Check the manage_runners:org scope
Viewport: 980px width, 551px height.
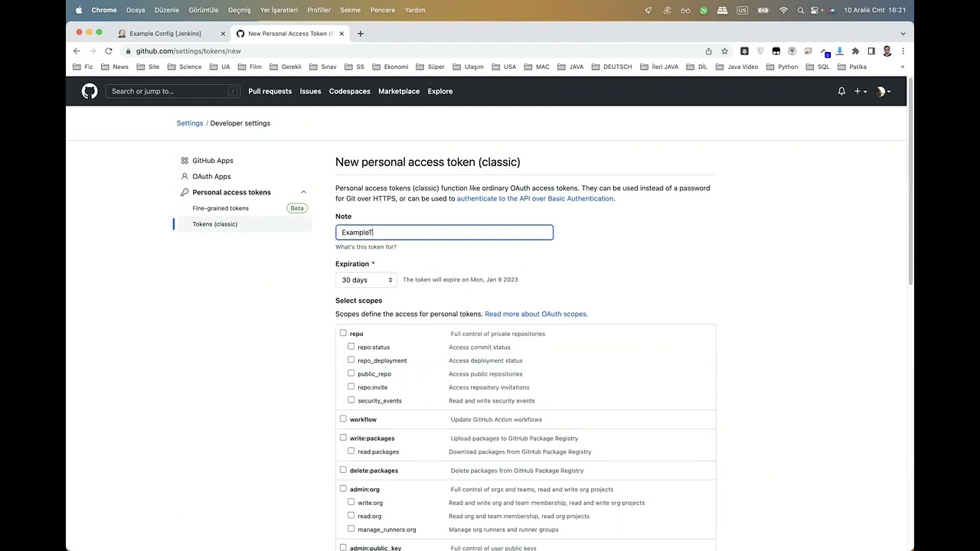(351, 529)
